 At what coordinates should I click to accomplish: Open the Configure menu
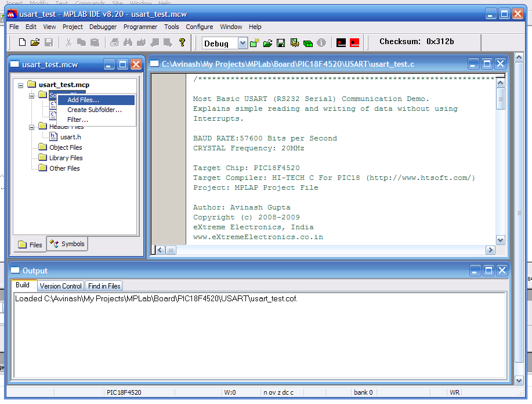coord(199,27)
